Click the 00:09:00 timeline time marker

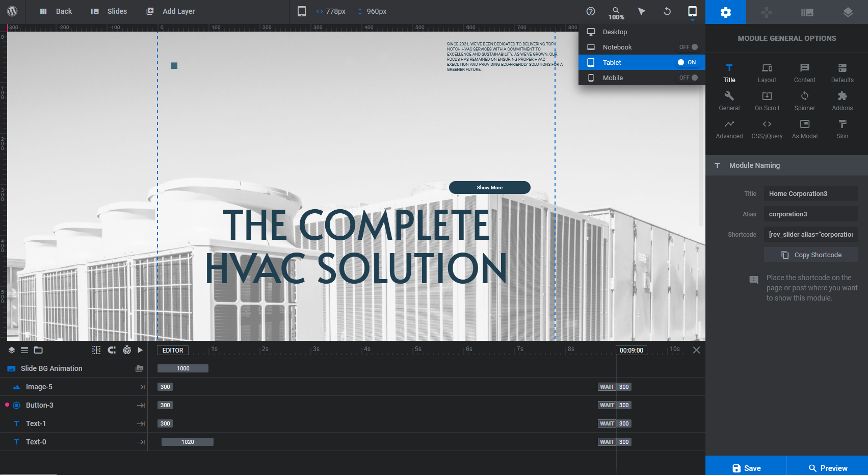[x=632, y=350]
